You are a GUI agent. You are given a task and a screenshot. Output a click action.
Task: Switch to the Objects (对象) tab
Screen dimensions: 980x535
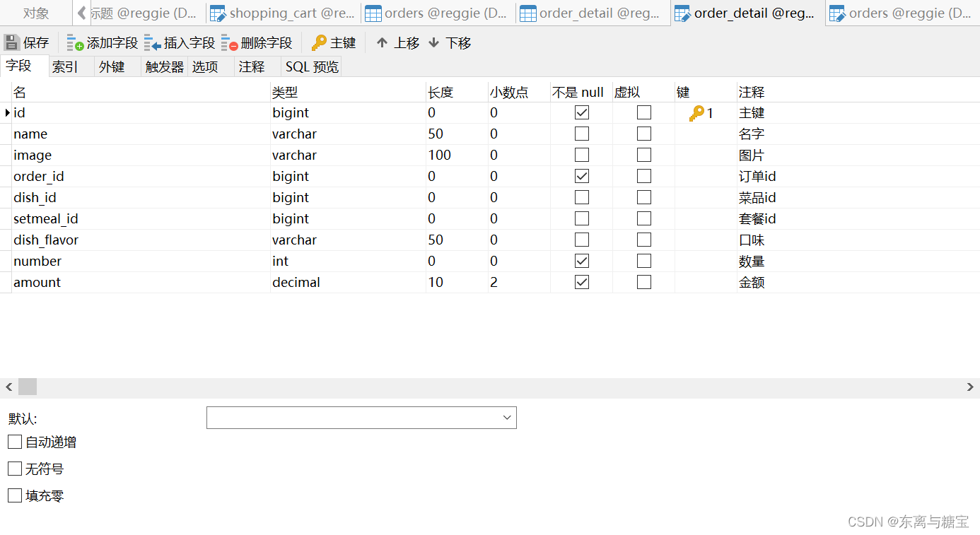click(36, 13)
